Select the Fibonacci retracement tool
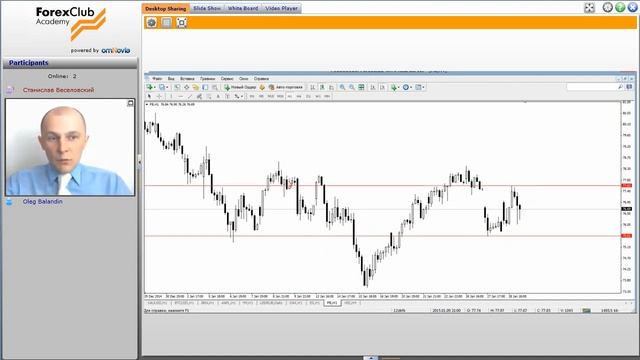The width and height of the screenshot is (640, 360). coord(209,96)
